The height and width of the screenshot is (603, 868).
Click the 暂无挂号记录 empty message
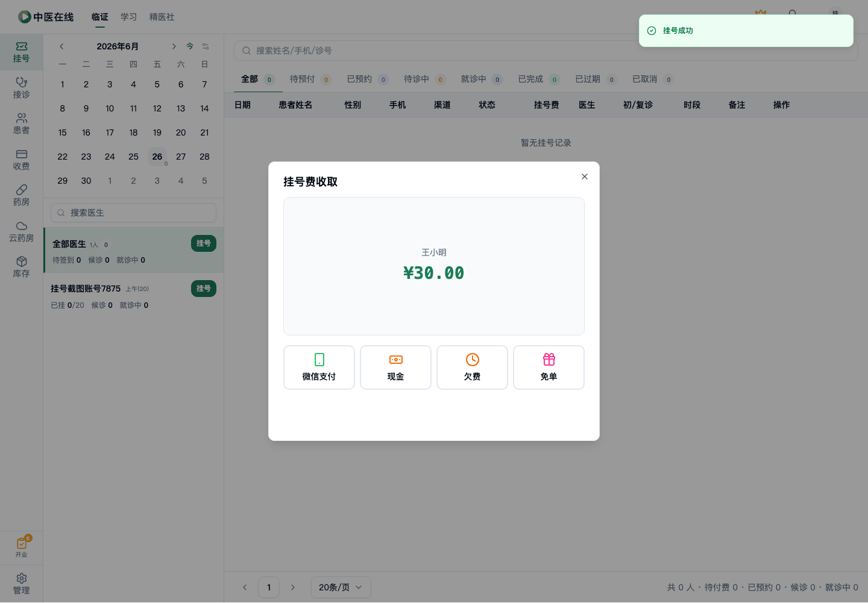[x=546, y=143]
